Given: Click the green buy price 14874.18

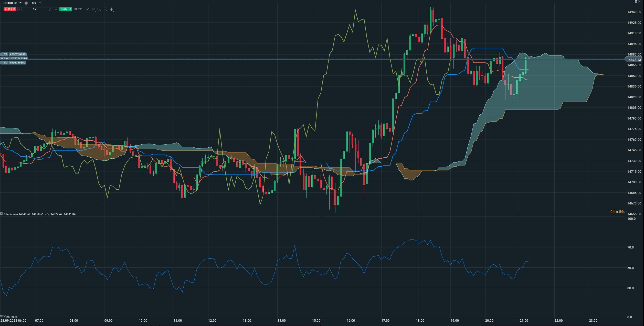Looking at the screenshot, I should pos(66,9).
